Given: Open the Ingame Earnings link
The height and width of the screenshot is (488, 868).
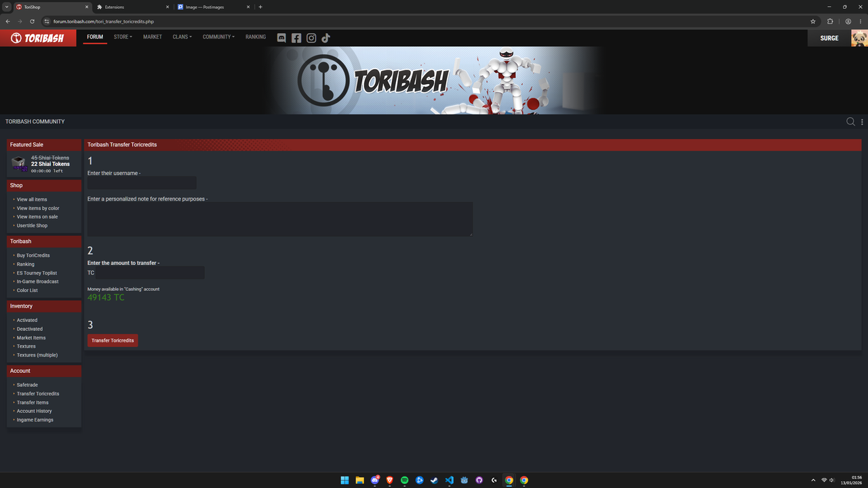Looking at the screenshot, I should coord(35,420).
